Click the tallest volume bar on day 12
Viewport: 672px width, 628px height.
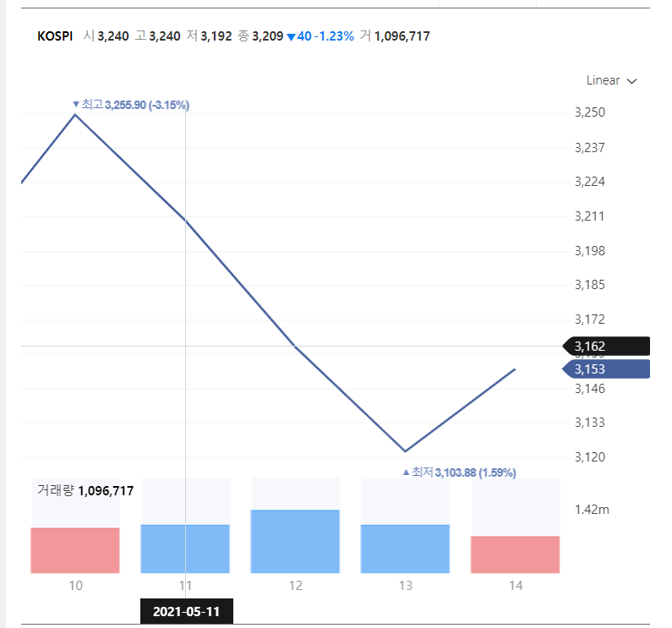[x=295, y=541]
